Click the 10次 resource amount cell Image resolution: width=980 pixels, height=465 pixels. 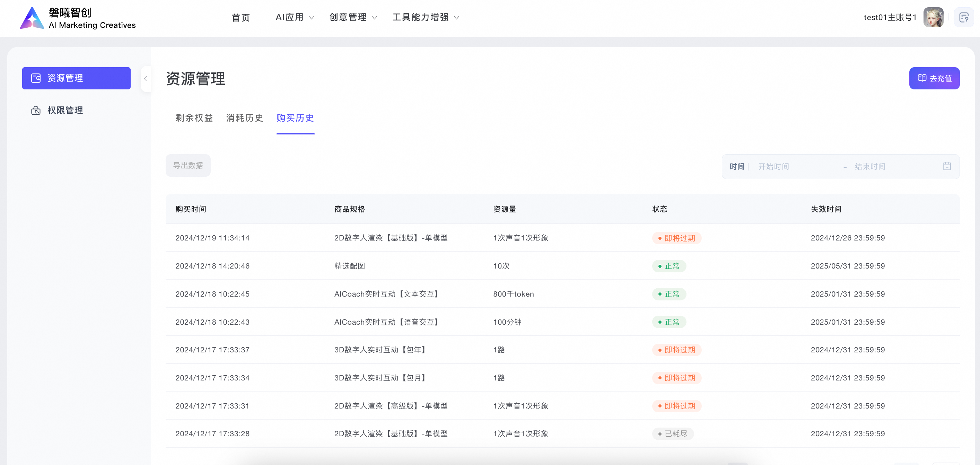(x=501, y=266)
